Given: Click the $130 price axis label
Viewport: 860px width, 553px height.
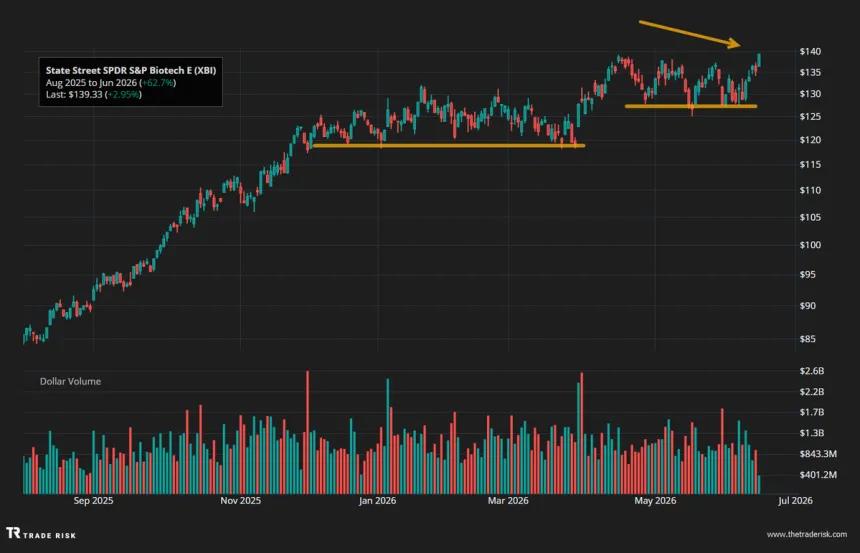Looking at the screenshot, I should pyautogui.click(x=810, y=94).
